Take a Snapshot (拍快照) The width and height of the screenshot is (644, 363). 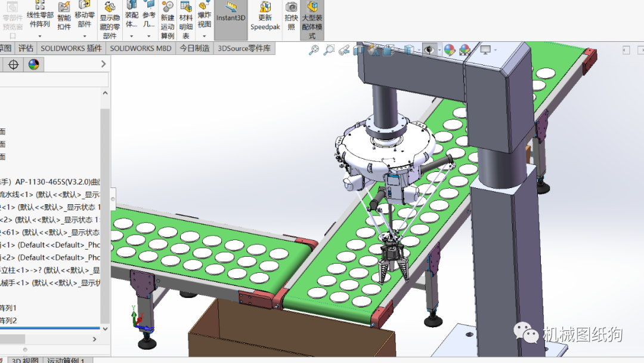(291, 17)
